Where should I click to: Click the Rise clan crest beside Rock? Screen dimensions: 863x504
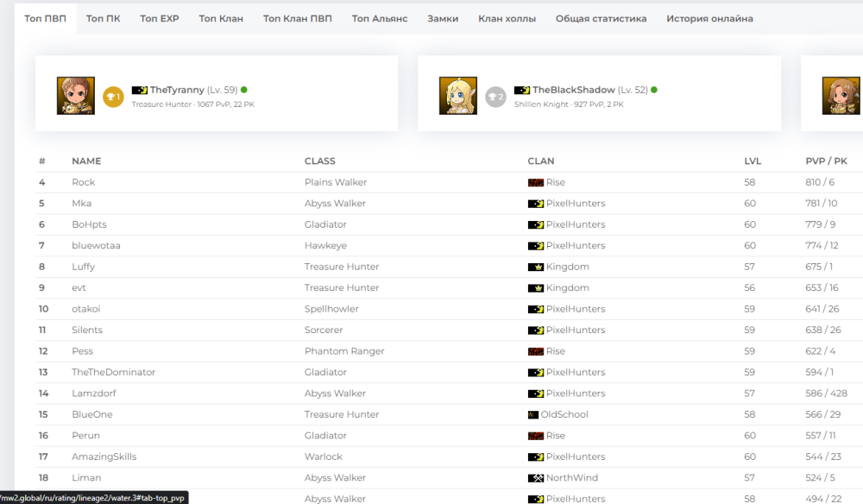coord(535,183)
